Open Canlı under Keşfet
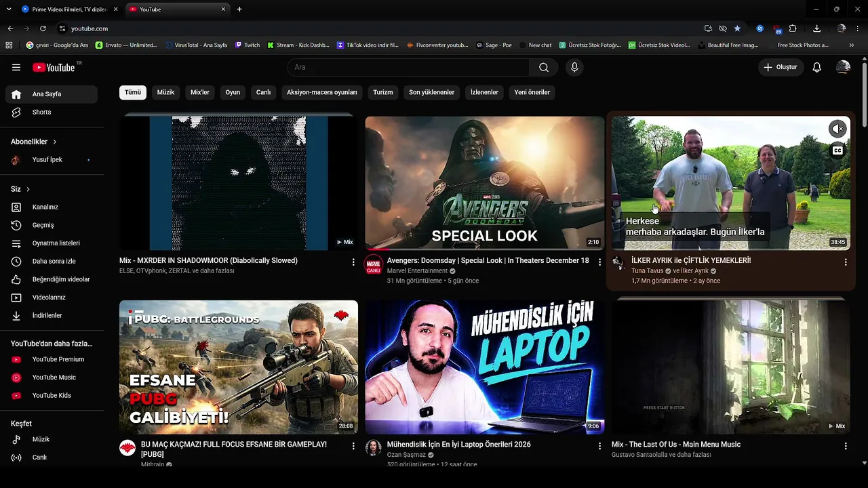Viewport: 868px width, 488px height. click(52, 457)
